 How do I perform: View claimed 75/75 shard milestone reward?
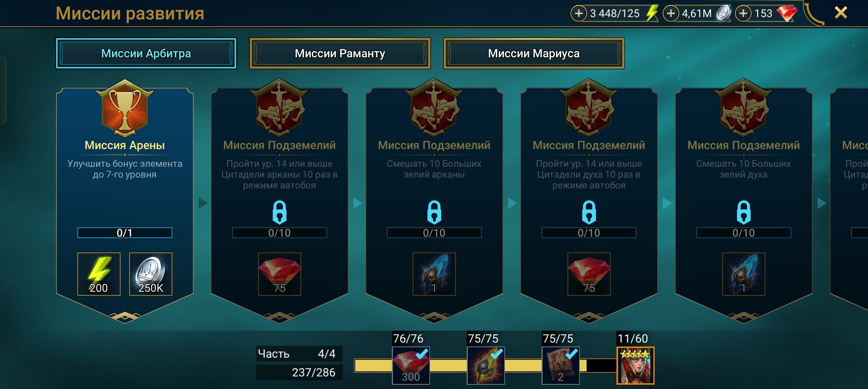[486, 366]
